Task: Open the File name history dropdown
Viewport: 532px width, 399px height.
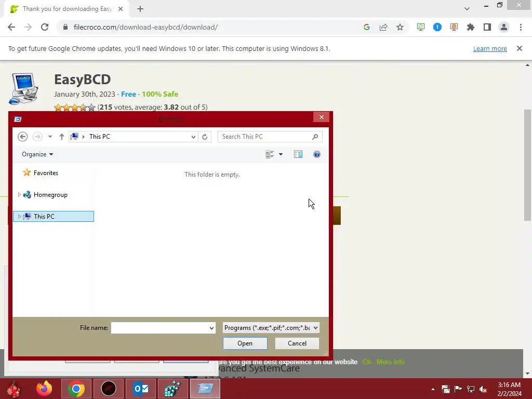Action: click(x=211, y=328)
